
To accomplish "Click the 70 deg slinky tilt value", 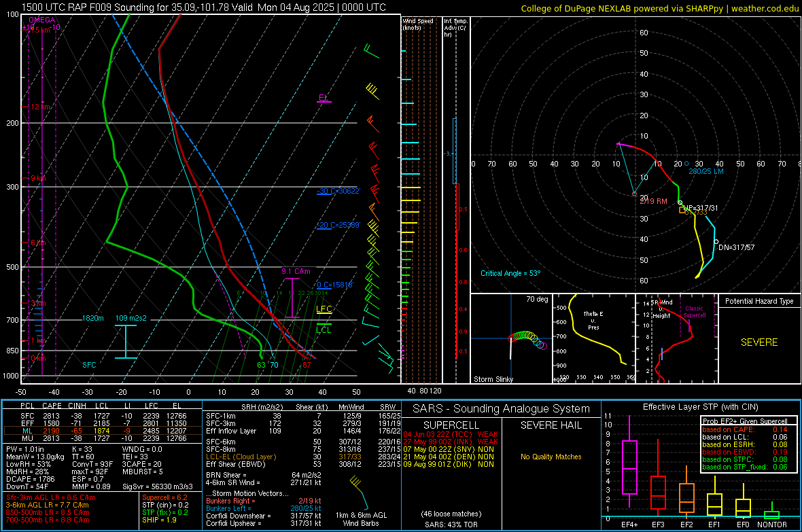I will coord(537,299).
